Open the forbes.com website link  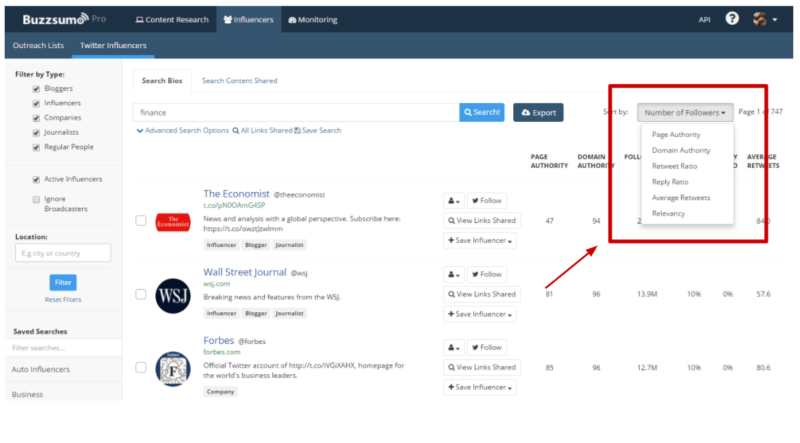(221, 352)
